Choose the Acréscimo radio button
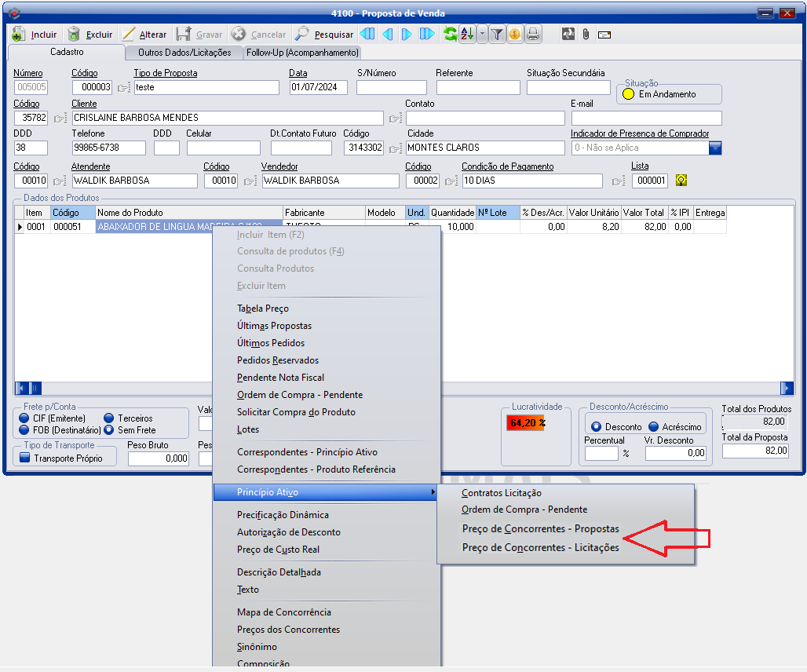This screenshot has height=672, width=807. click(654, 427)
